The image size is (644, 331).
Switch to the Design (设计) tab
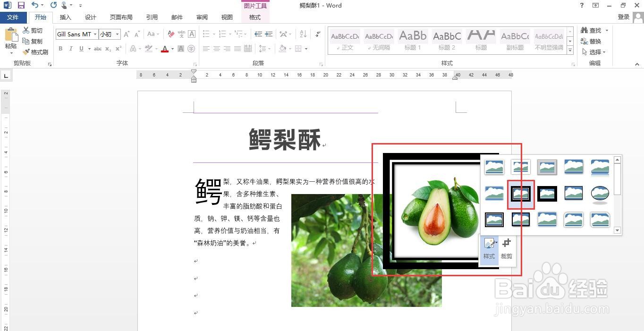coord(91,17)
